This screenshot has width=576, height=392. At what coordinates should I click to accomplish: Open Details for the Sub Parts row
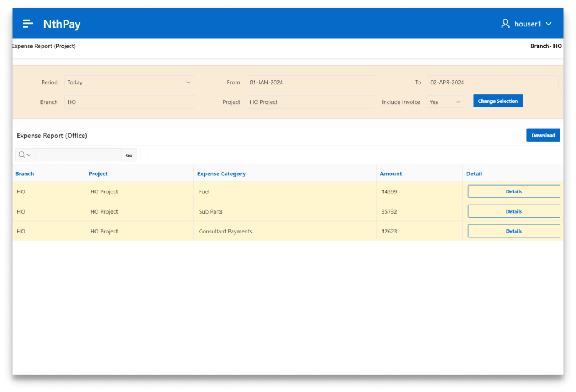pyautogui.click(x=514, y=211)
